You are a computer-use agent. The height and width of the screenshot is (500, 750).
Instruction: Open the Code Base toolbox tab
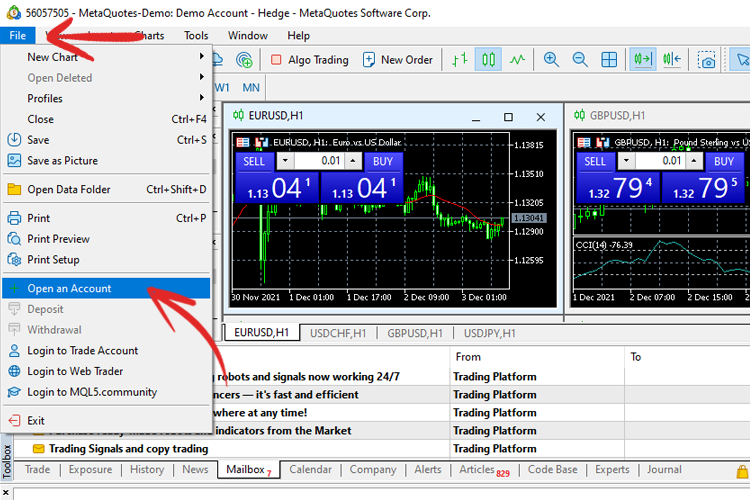click(x=552, y=469)
